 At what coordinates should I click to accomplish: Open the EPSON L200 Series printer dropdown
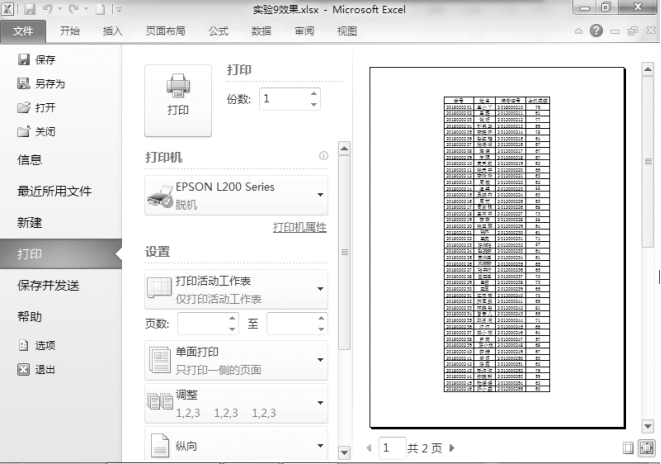[x=236, y=195]
